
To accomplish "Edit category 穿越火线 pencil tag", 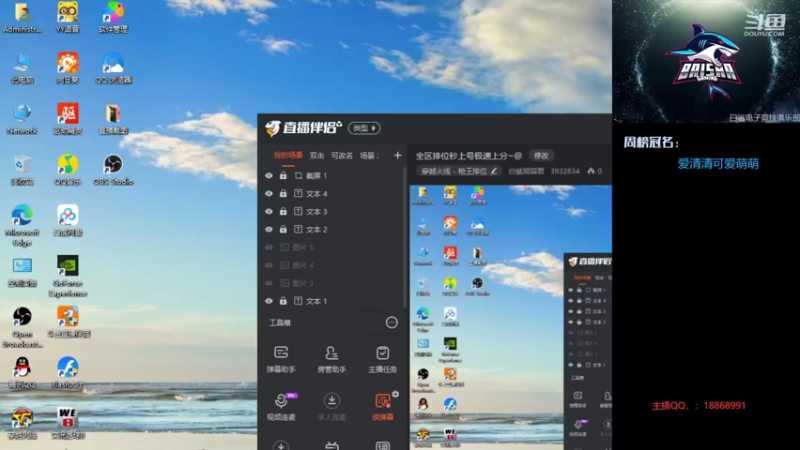I will pos(459,171).
